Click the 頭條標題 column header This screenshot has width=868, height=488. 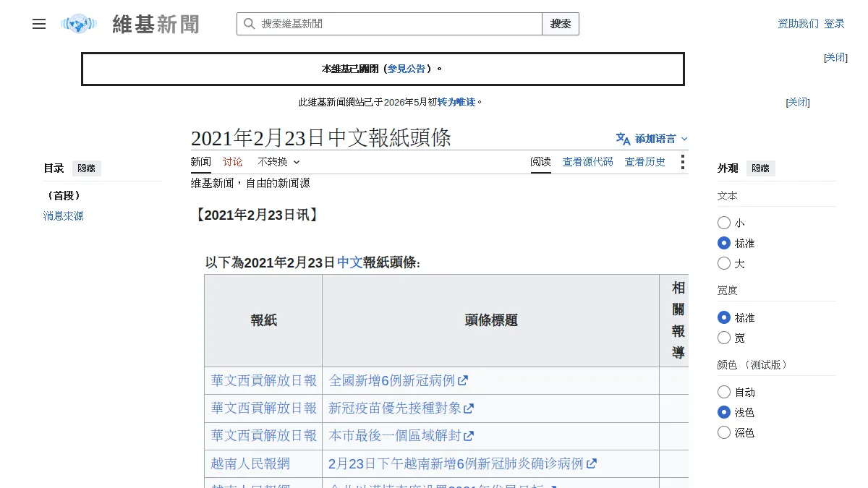(x=491, y=321)
